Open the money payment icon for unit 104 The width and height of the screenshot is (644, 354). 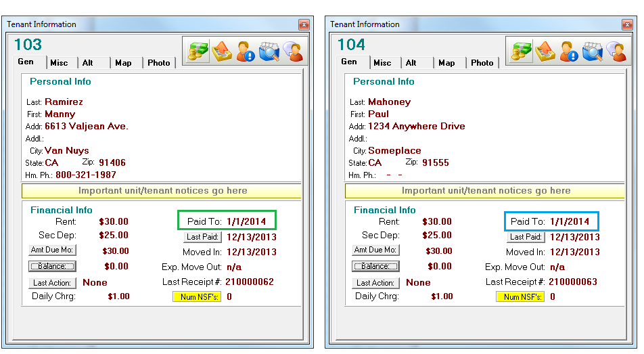[x=522, y=52]
